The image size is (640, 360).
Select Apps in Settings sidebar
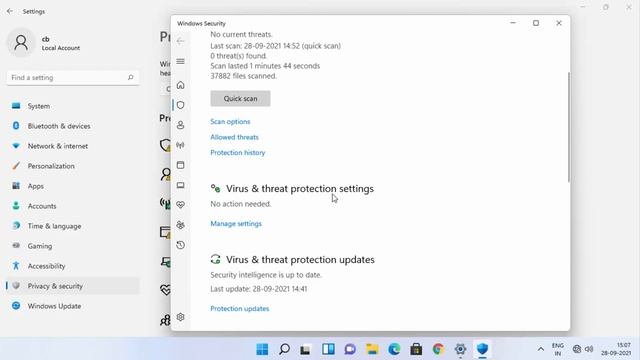click(73, 186)
